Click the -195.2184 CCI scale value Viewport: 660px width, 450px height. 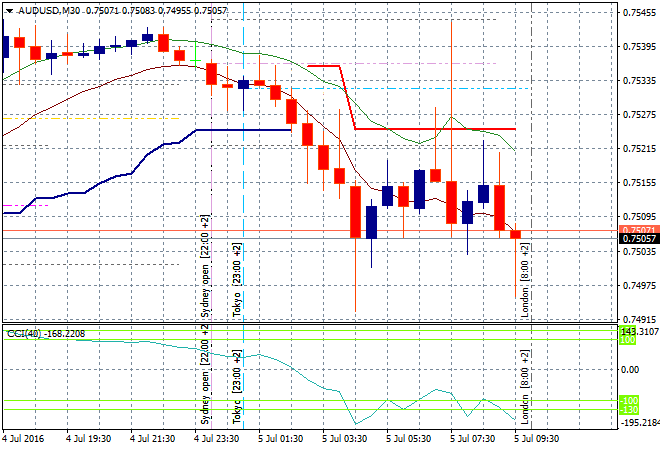[639, 423]
